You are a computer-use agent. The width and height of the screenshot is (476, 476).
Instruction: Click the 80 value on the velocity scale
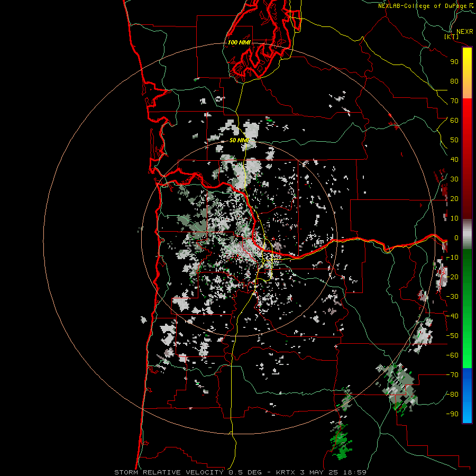tap(454, 81)
